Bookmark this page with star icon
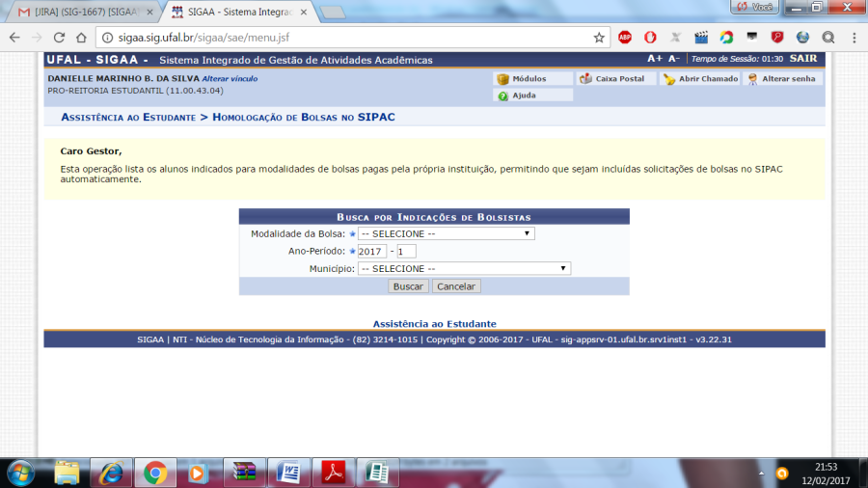Image resolution: width=868 pixels, height=488 pixels. (599, 38)
